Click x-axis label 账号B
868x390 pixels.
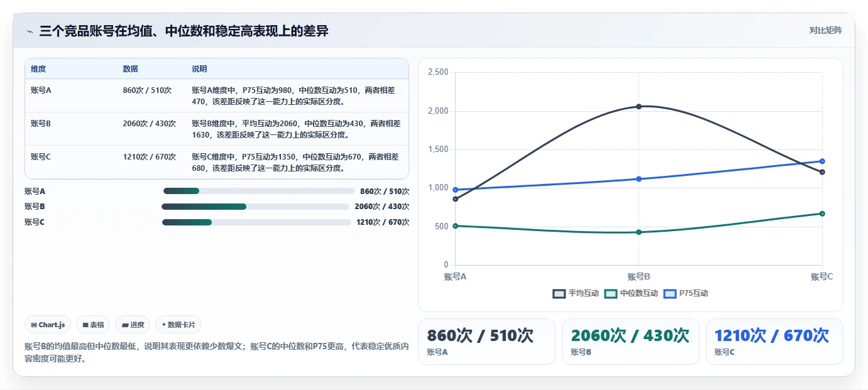(x=639, y=277)
